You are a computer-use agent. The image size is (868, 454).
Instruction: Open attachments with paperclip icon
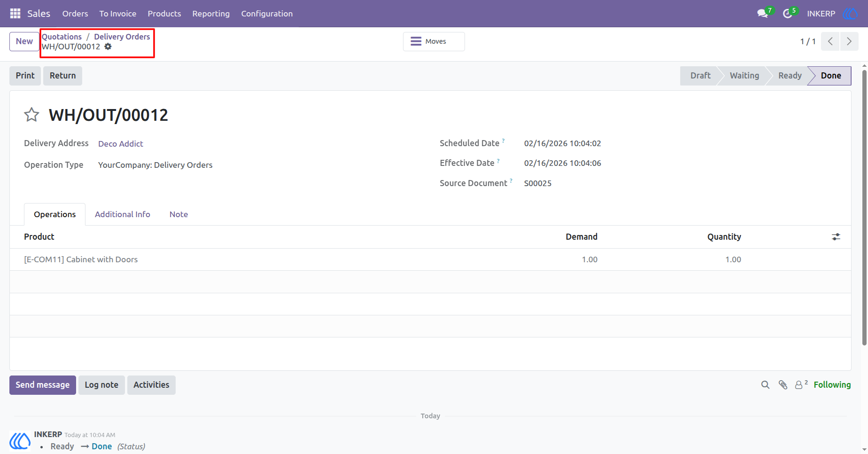tap(783, 385)
